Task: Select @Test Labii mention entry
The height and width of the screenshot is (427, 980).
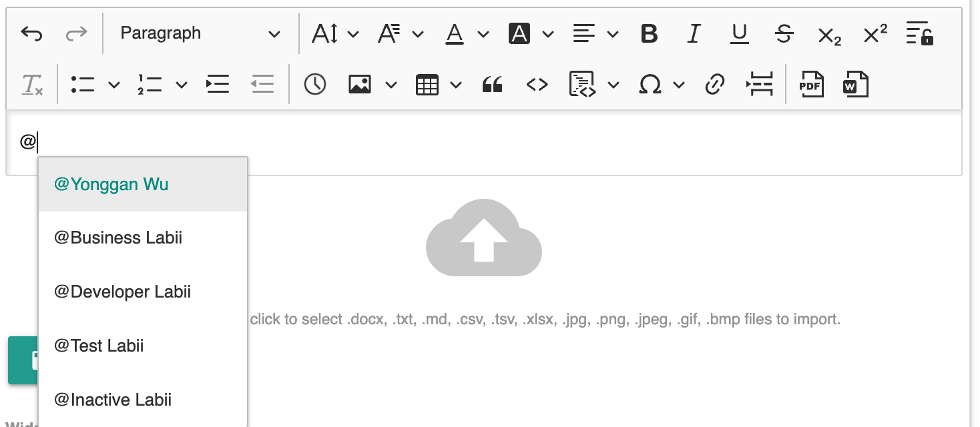Action: point(143,346)
